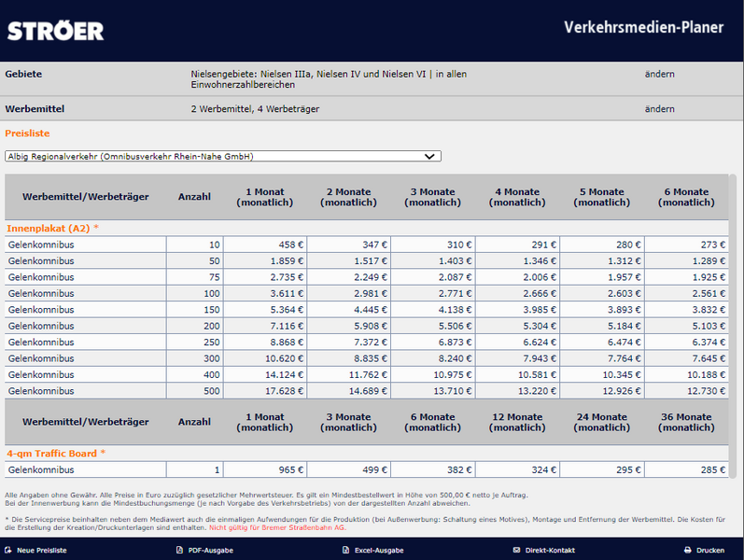744x560 pixels.
Task: Click the 36 Monate column header
Action: [686, 423]
